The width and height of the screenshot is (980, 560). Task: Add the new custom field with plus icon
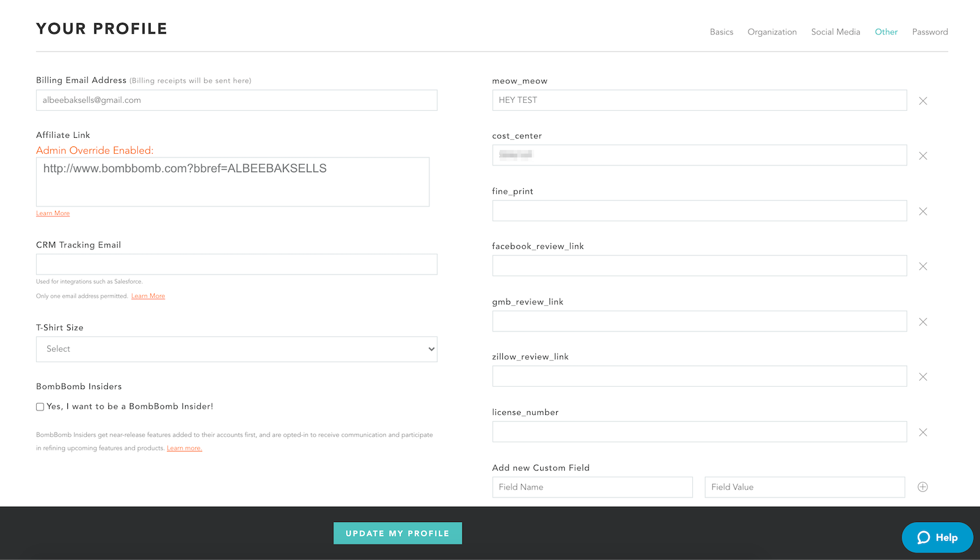pyautogui.click(x=923, y=487)
